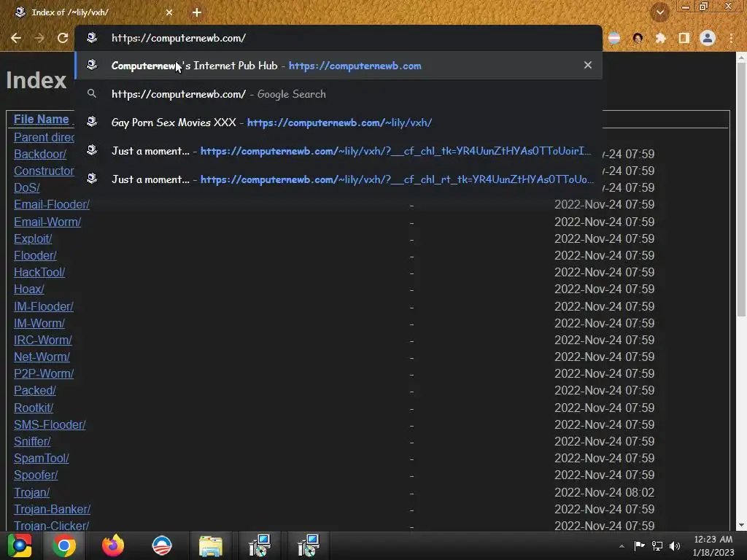Choose Computernewb's Internet Pub Hub suggestion
The width and height of the screenshot is (747, 560).
pyautogui.click(x=338, y=65)
